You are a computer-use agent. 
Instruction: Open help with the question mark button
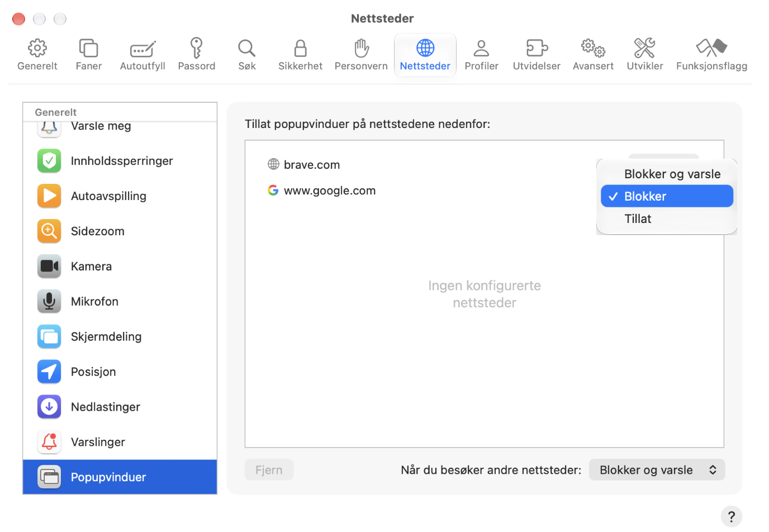click(x=731, y=517)
